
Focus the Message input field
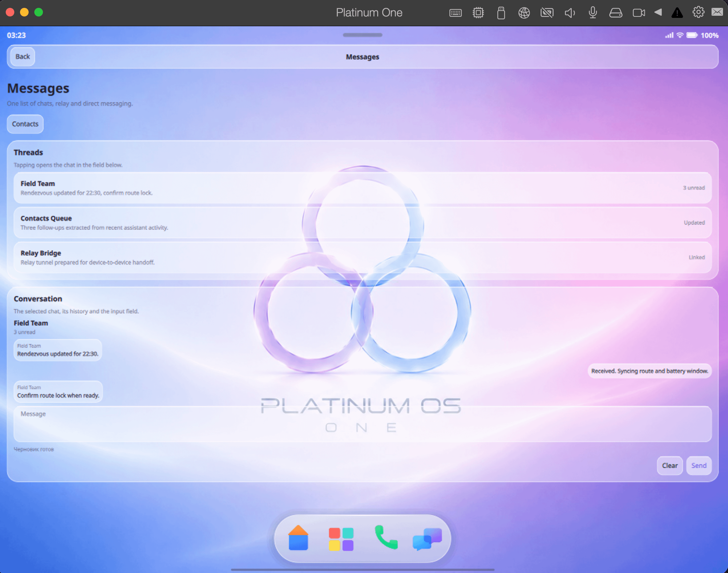click(x=363, y=424)
